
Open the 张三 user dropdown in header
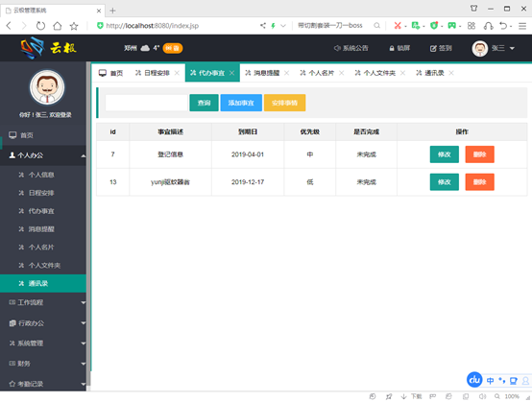(x=494, y=49)
